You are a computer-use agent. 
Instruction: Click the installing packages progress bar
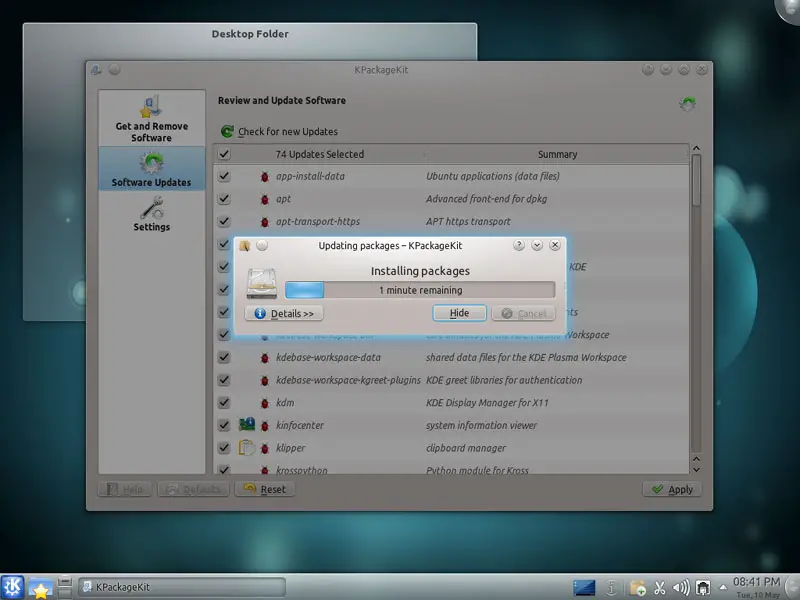420,290
